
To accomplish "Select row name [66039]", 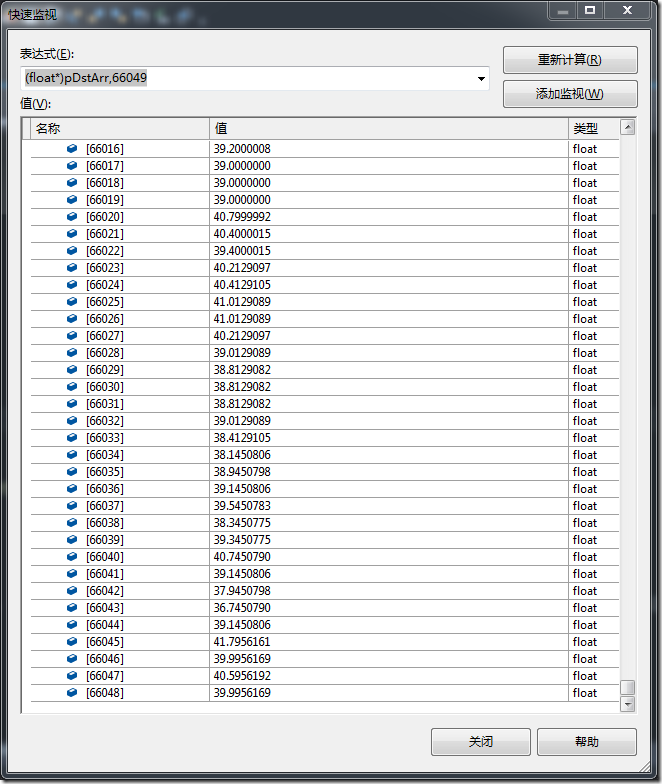I will 104,540.
